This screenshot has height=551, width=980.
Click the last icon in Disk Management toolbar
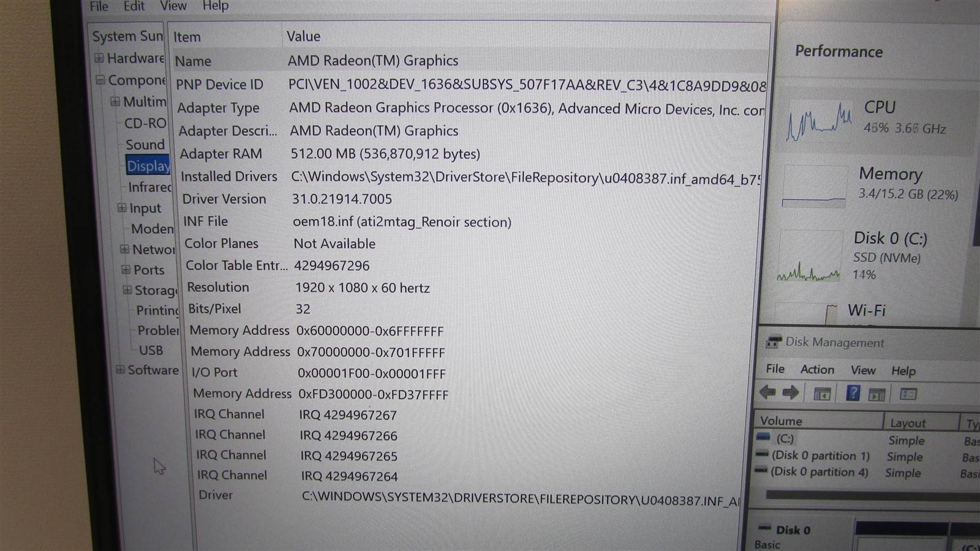908,394
